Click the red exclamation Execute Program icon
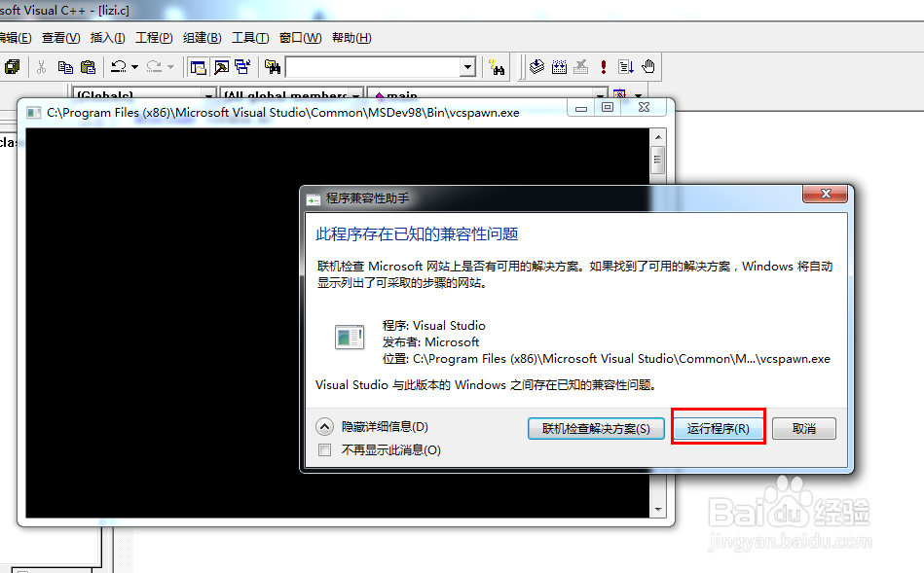 tap(604, 67)
